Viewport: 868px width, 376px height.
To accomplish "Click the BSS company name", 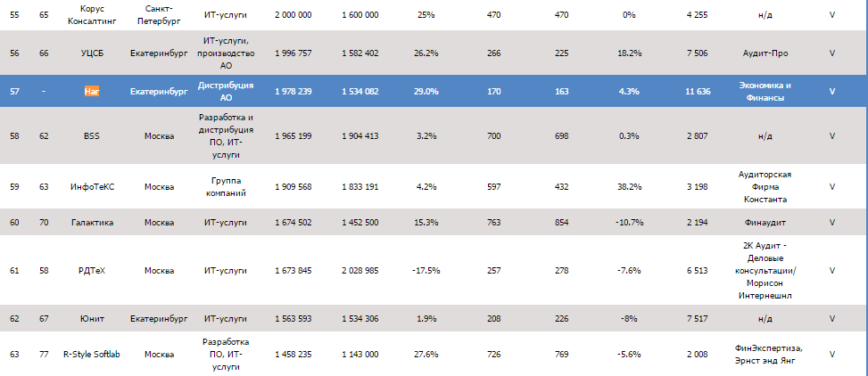I will point(92,136).
